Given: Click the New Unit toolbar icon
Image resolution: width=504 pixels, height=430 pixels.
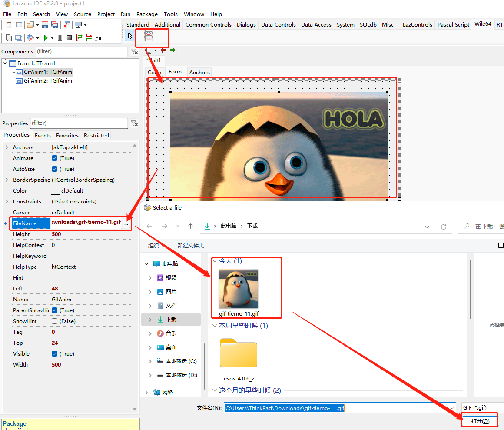Looking at the screenshot, I should 9,25.
